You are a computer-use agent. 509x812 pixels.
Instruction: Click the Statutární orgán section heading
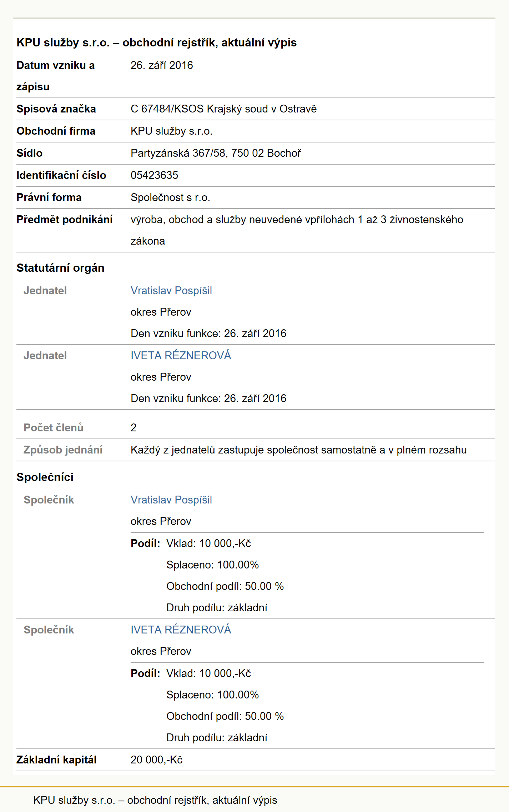tap(60, 268)
